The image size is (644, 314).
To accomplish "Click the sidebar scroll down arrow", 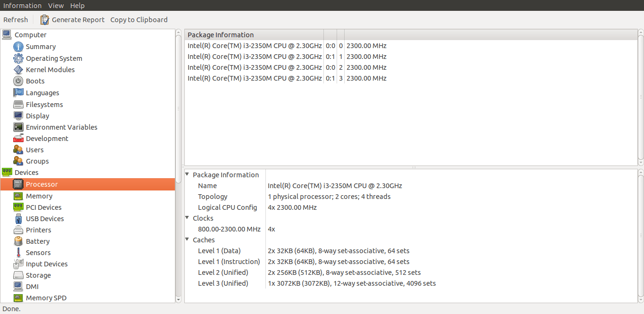I will coord(178,299).
